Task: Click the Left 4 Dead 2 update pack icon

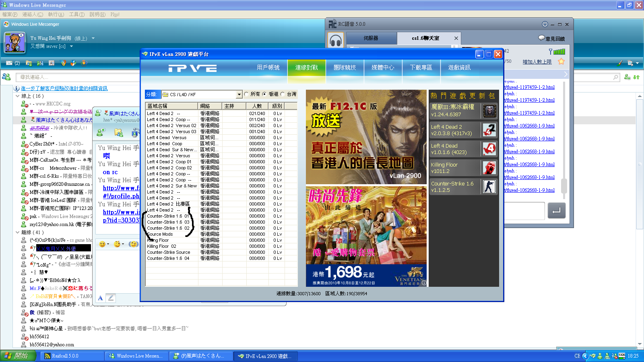Action: tap(489, 130)
